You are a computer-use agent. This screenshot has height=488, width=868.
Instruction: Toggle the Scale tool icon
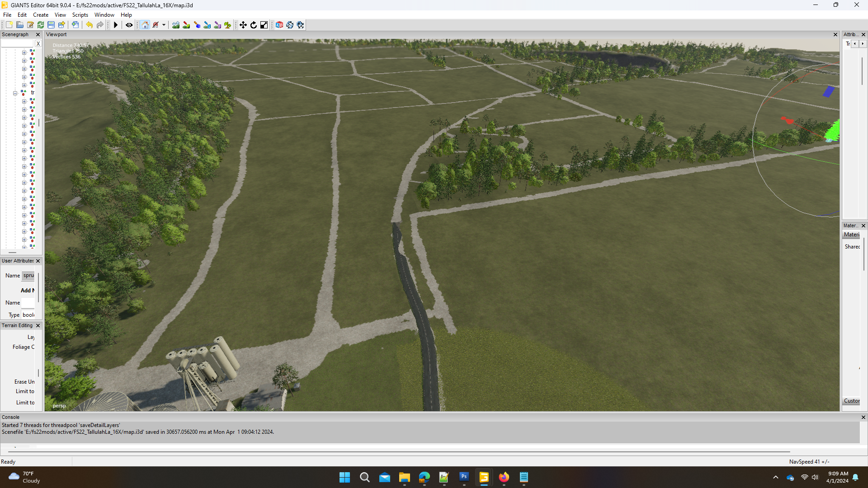pos(264,25)
